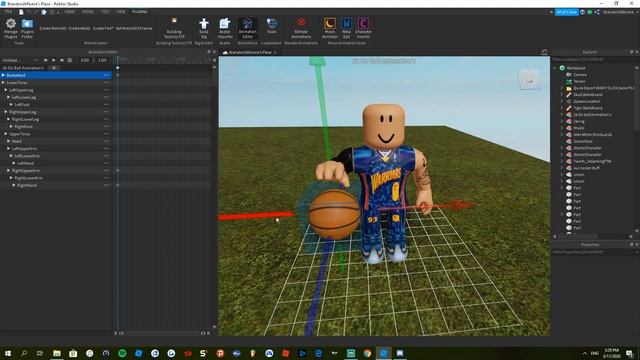Open track options for LeftHand
The height and width of the screenshot is (360, 640).
pyautogui.click(x=107, y=163)
